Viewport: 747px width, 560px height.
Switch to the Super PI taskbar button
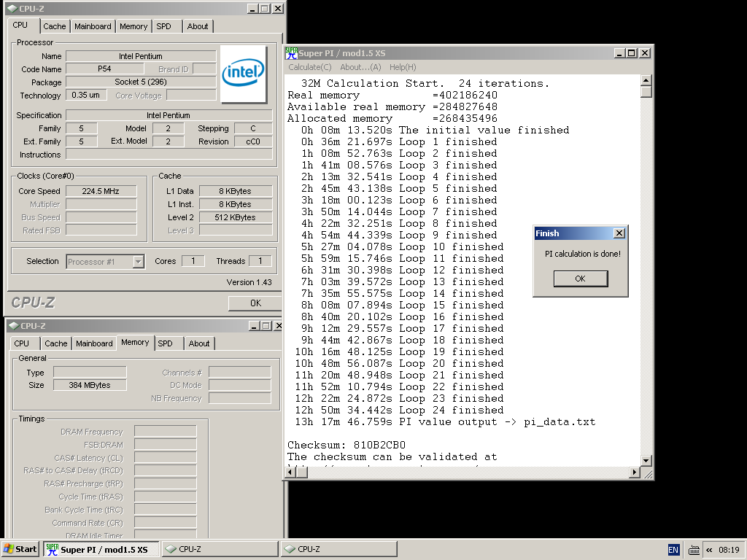(x=101, y=549)
